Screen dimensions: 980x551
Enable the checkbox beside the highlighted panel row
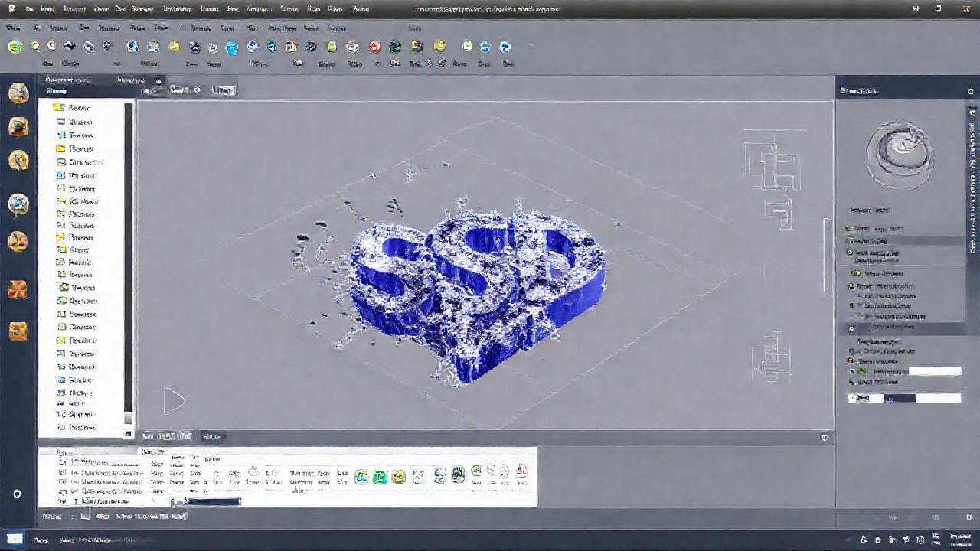[850, 327]
